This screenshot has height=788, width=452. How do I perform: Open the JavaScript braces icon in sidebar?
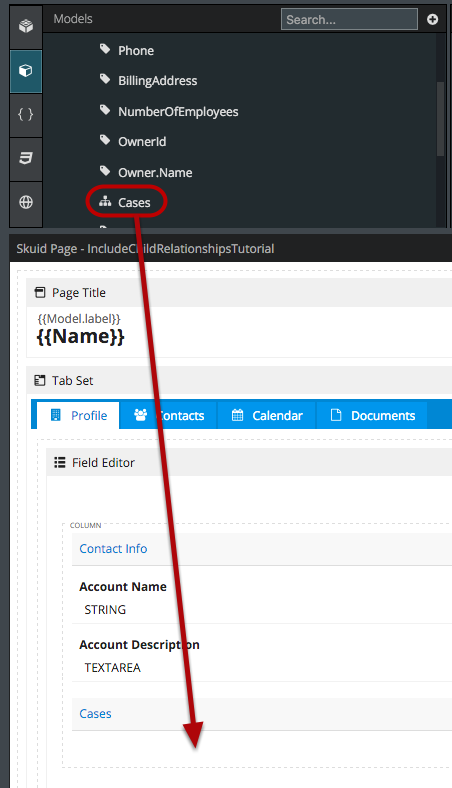click(26, 115)
